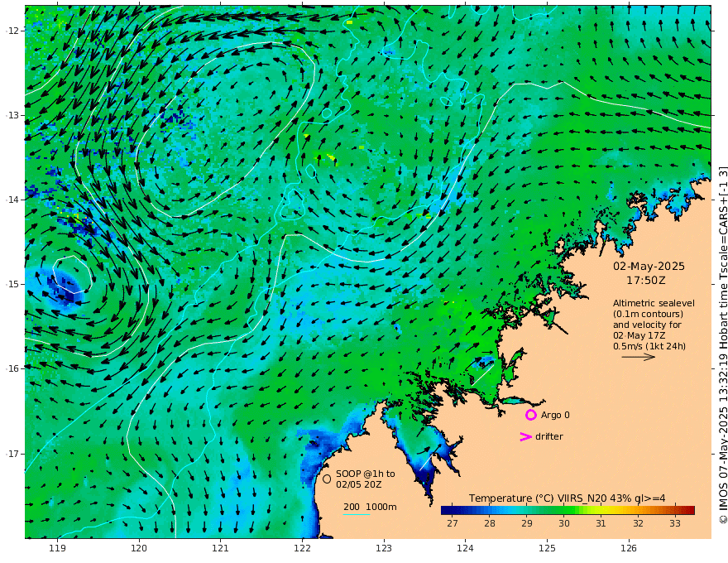Screen dimensions: 728x563
Task: Click the magenta Argo circle legend symbol
Action: tap(530, 415)
